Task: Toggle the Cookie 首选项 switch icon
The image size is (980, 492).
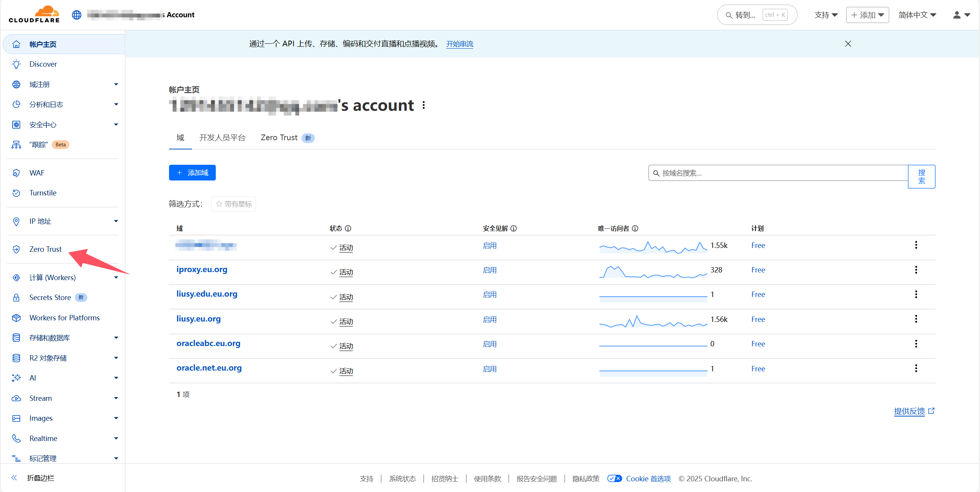Action: point(614,478)
